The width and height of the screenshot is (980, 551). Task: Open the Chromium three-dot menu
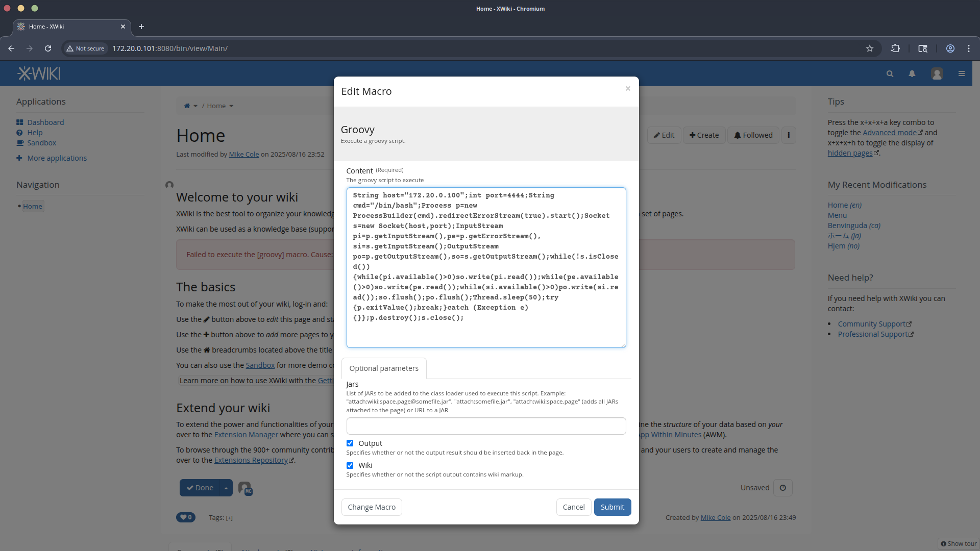pos(969,48)
